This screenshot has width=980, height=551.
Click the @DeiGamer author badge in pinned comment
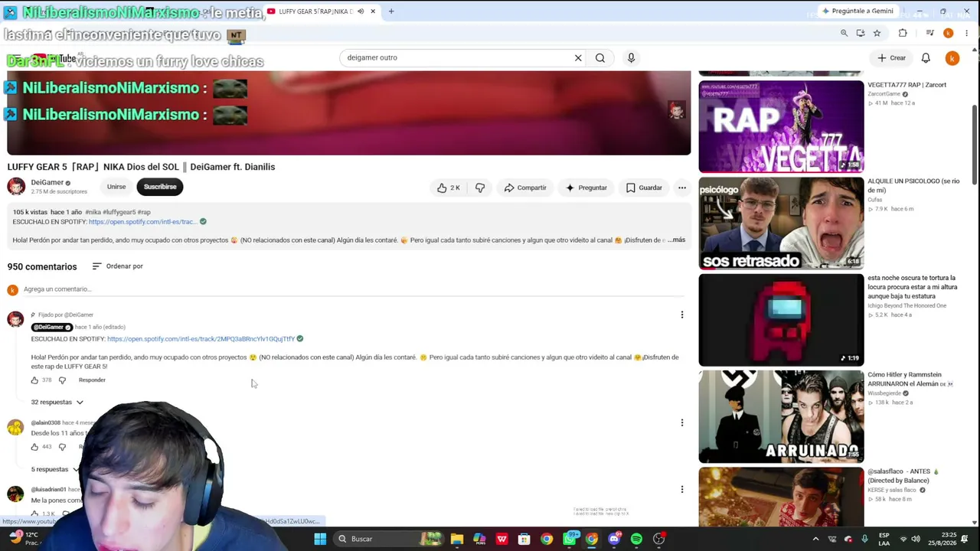[x=51, y=328]
